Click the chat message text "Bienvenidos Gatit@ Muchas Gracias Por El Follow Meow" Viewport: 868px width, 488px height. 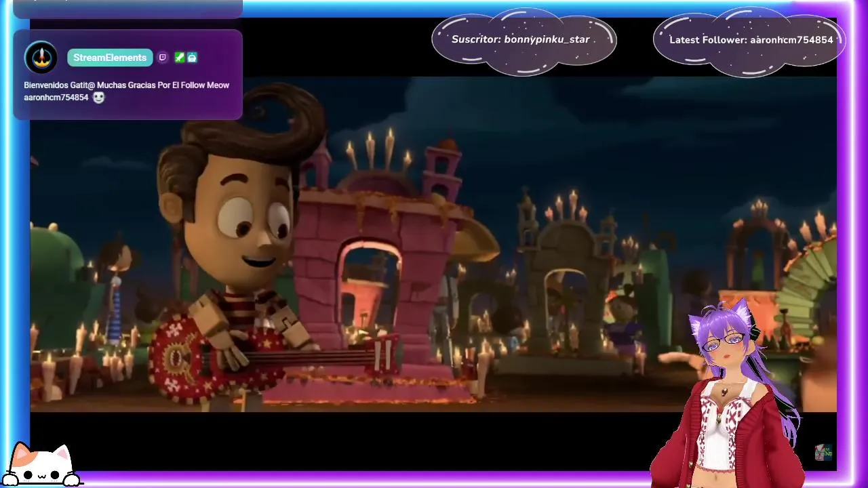pos(127,85)
